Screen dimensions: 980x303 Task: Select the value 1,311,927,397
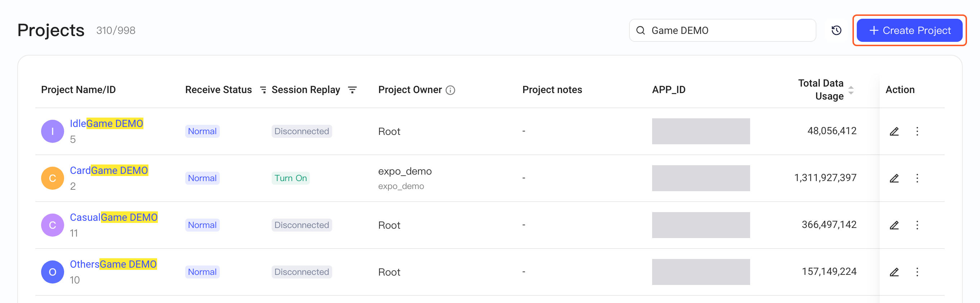[825, 178]
